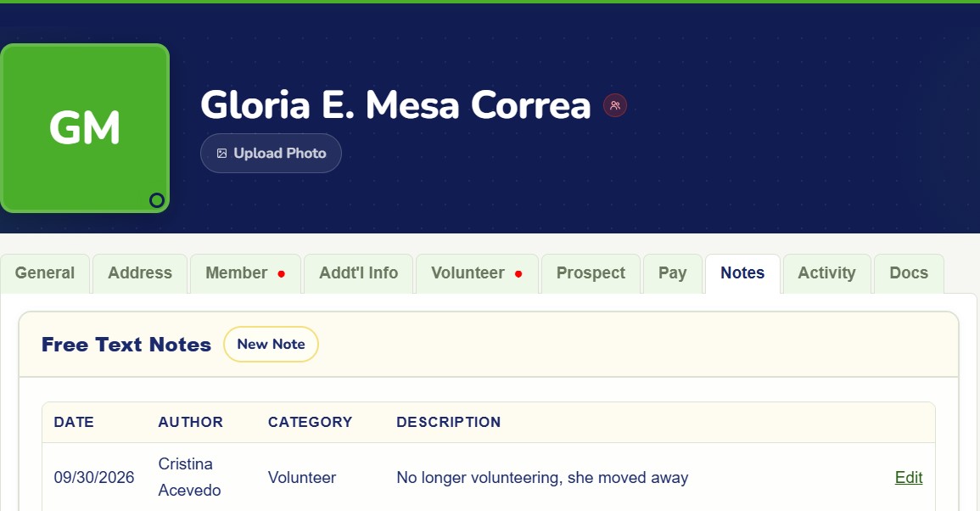Click the AUTHOR column header

[x=191, y=422]
